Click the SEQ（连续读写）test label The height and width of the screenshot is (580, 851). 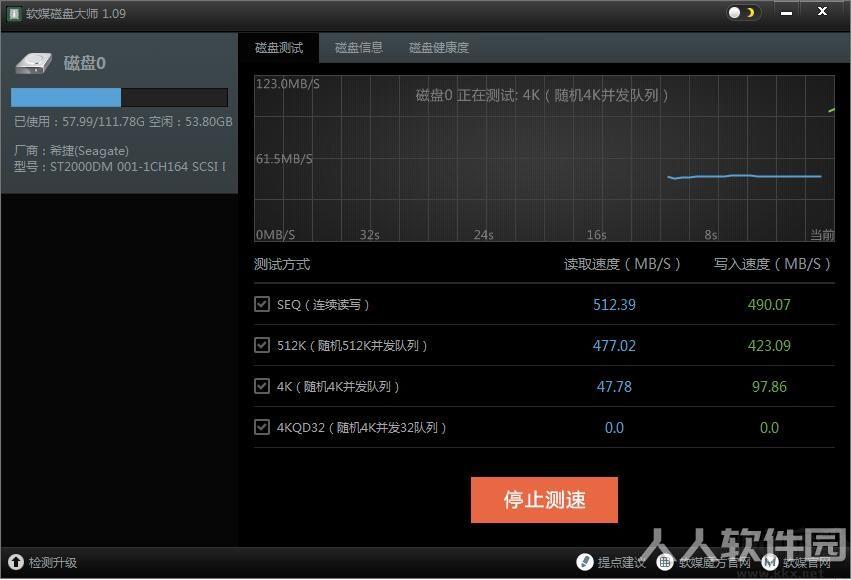[x=323, y=305]
